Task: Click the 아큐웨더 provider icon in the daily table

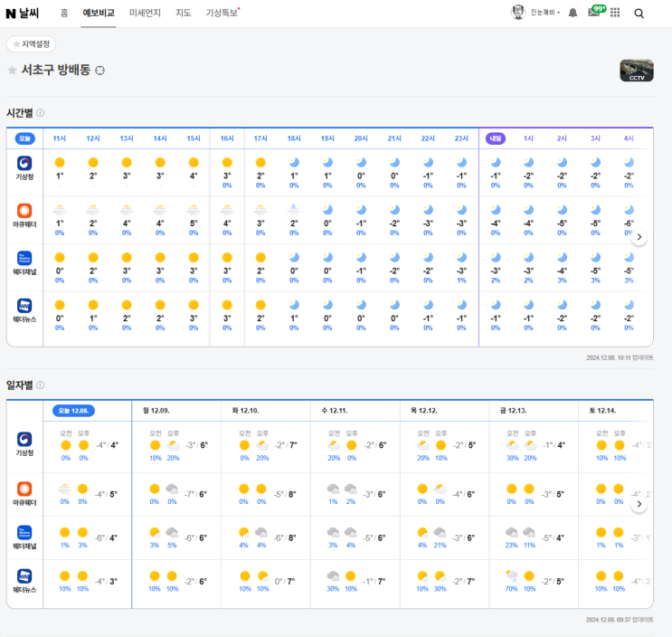Action: [24, 490]
